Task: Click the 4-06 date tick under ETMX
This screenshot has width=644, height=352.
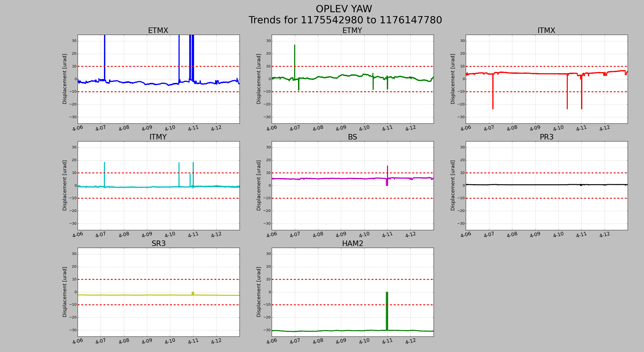Action: coord(78,128)
